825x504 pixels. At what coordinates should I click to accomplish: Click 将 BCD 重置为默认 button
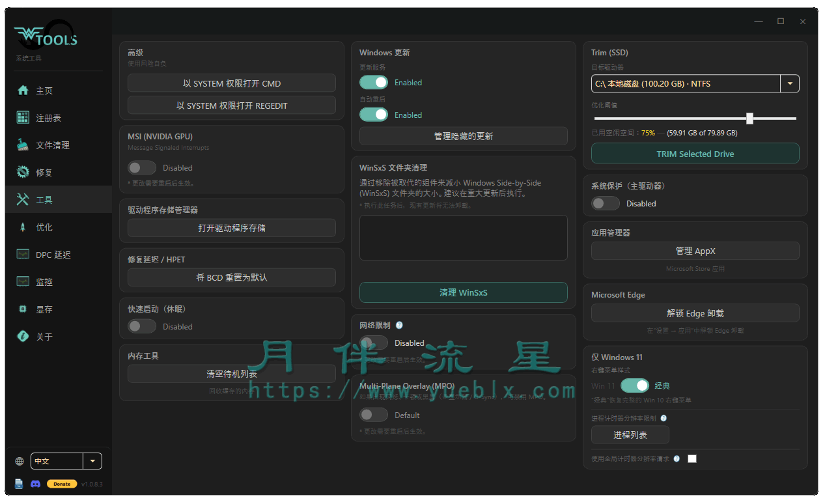[232, 277]
